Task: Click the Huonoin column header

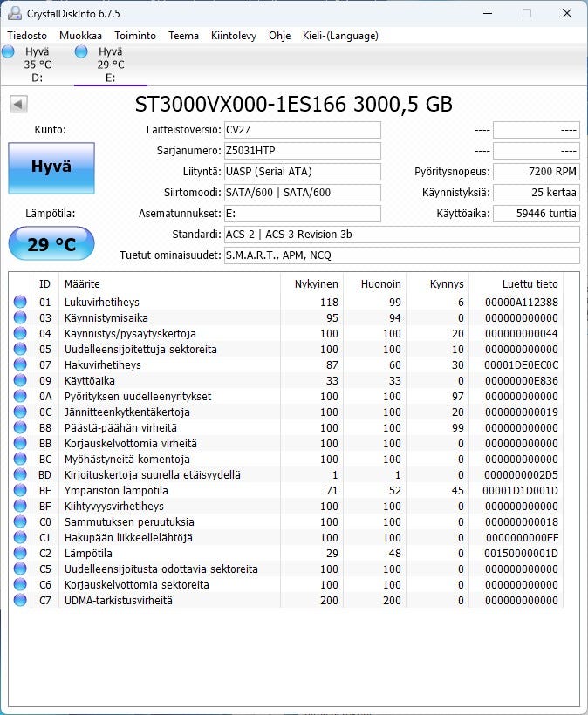Action: (x=374, y=283)
